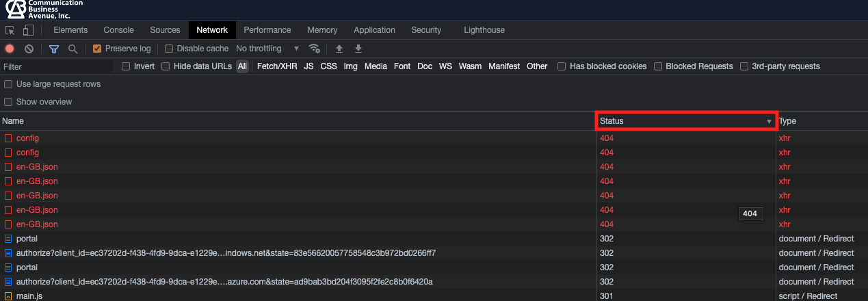Clear the network log
868x301 pixels.
pyautogui.click(x=29, y=49)
